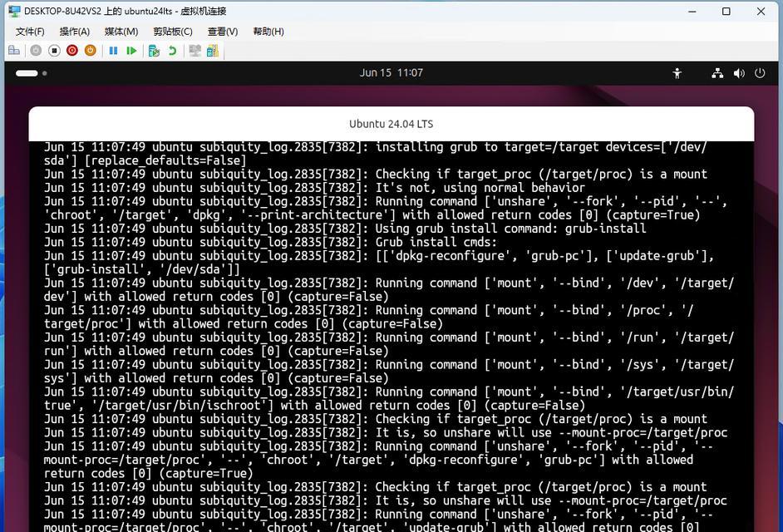Click the Ubuntu top bar power icon
This screenshot has width=783, height=532.
click(760, 73)
